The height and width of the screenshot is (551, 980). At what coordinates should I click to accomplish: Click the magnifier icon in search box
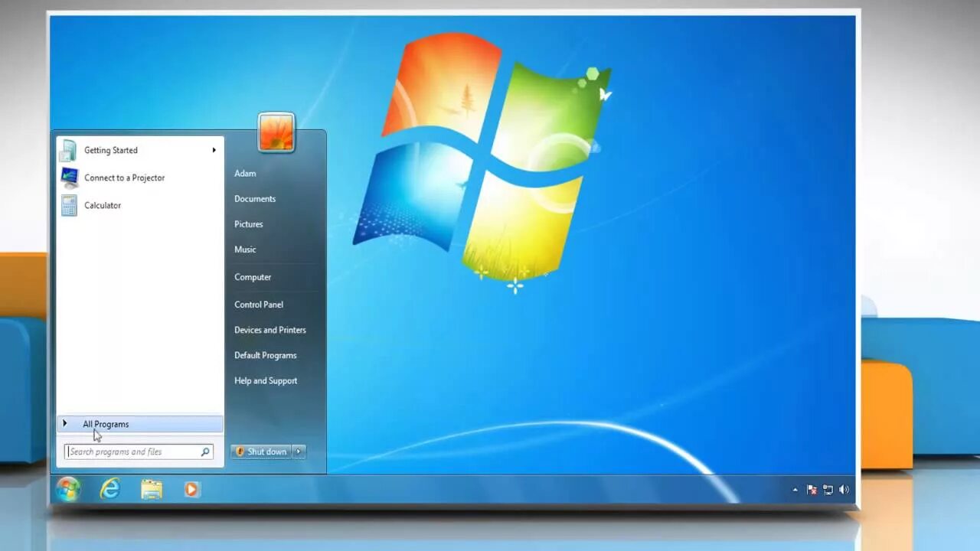pos(205,452)
